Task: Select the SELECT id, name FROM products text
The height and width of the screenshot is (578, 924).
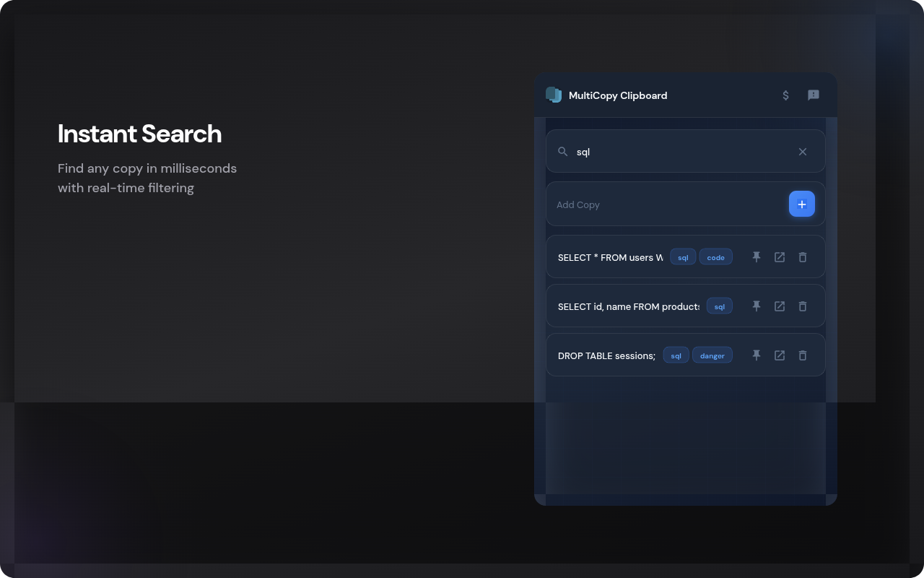Action: [629, 306]
